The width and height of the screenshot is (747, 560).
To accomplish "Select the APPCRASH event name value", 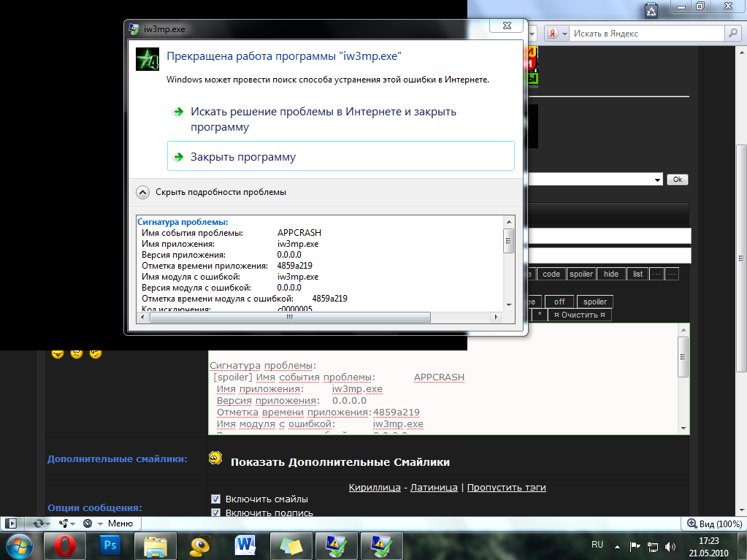I will 299,233.
